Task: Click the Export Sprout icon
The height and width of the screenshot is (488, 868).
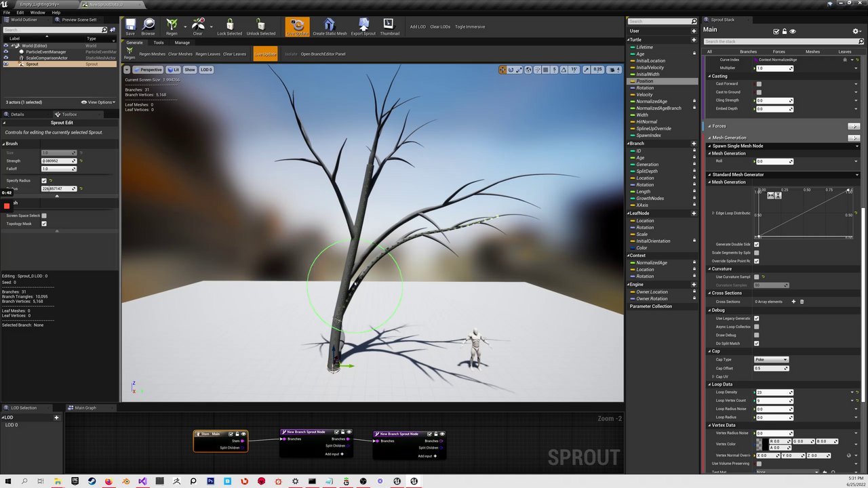Action: tap(363, 26)
